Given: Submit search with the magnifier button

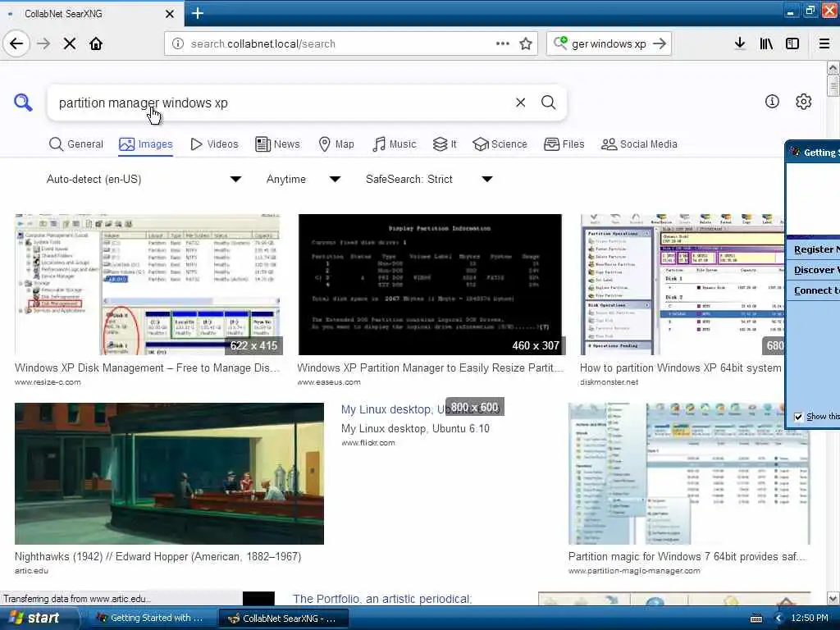Looking at the screenshot, I should pos(548,103).
